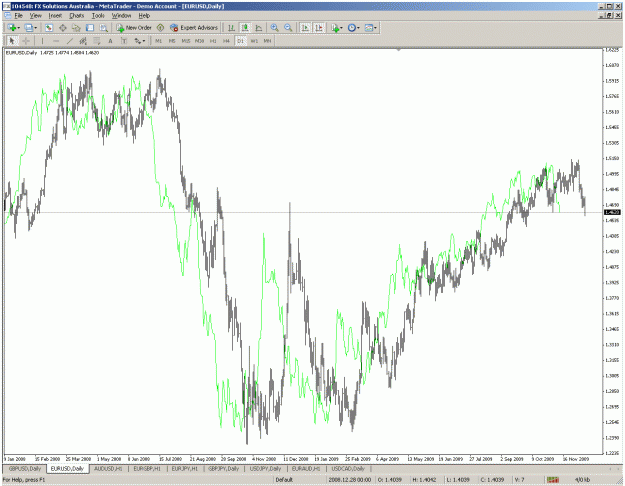The image size is (625, 486).
Task: Toggle the Expert Advisors button
Action: click(x=194, y=28)
